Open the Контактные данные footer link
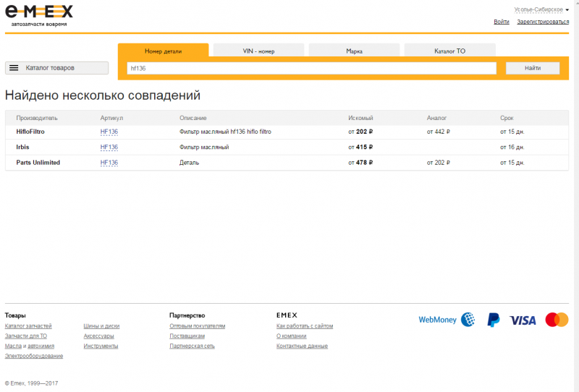Screen dimensions: 579x392 point(302,346)
